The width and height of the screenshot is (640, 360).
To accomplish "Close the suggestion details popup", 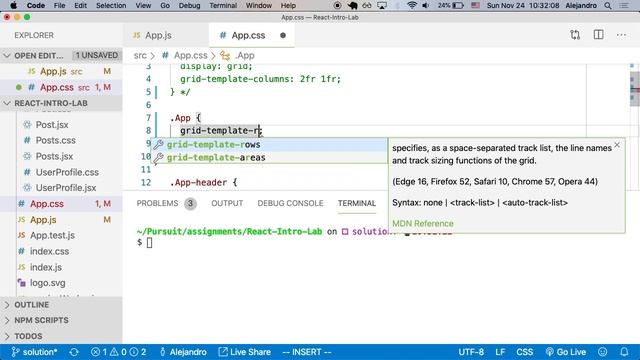I will point(617,145).
